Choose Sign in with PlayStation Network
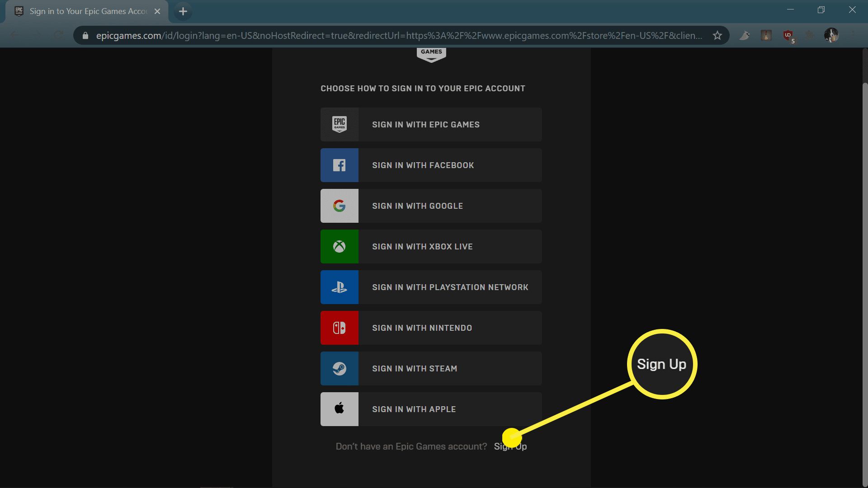Viewport: 868px width, 488px height. (x=431, y=287)
